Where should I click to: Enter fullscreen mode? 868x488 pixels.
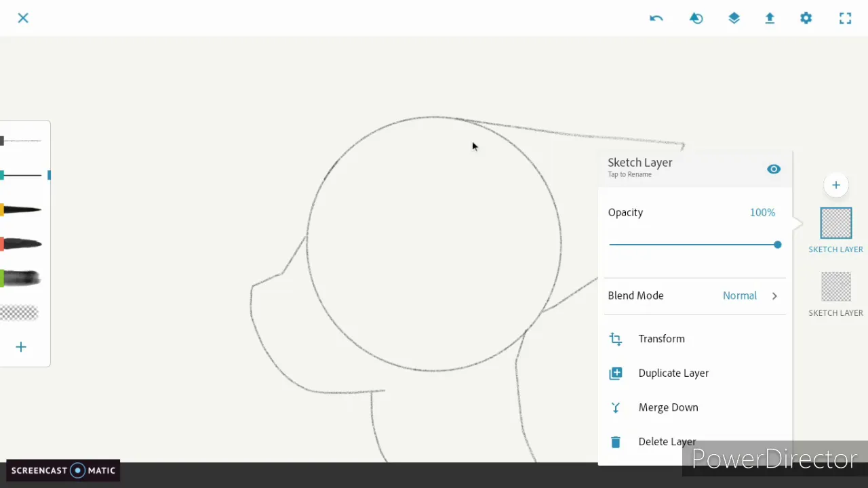tap(845, 18)
